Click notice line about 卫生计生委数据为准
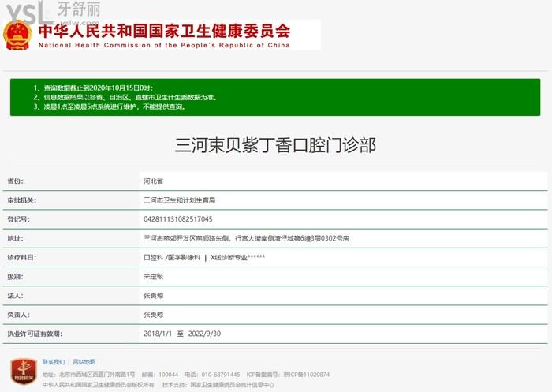Screen dimensions: 552x392 (125, 97)
